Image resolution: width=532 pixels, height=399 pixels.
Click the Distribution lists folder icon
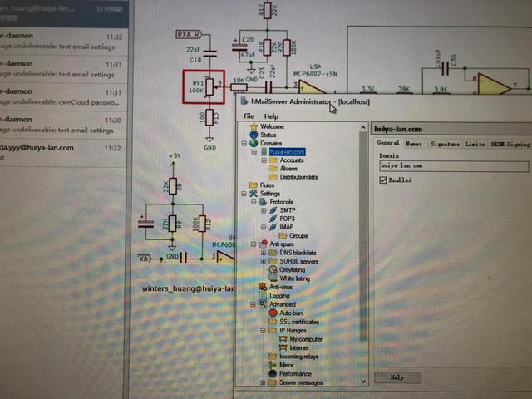[x=273, y=177]
